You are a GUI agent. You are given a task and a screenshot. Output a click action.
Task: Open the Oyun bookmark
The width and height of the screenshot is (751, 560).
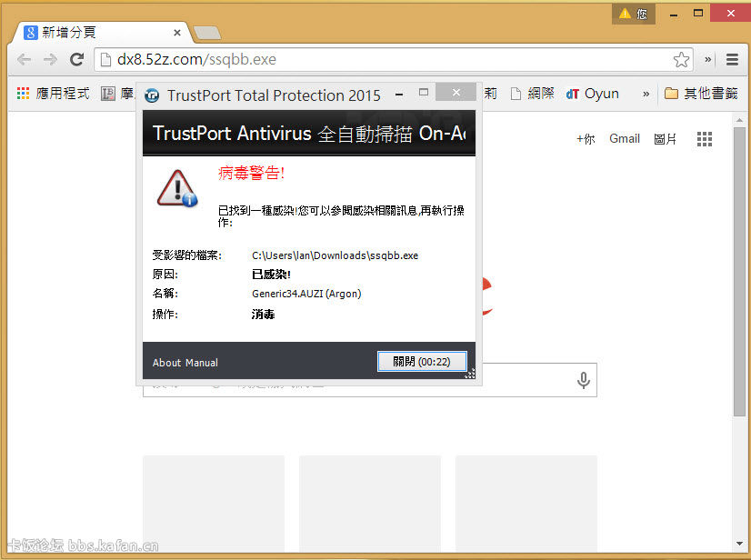click(592, 94)
